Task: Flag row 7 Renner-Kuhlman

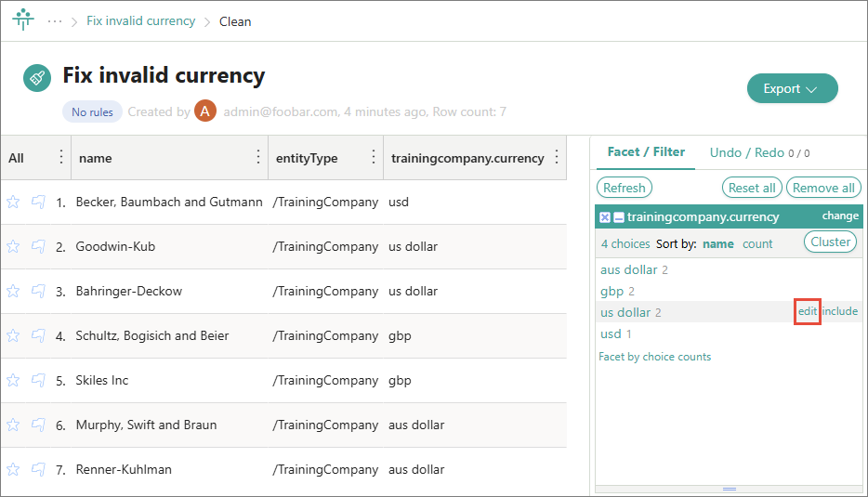Action: 38,469
